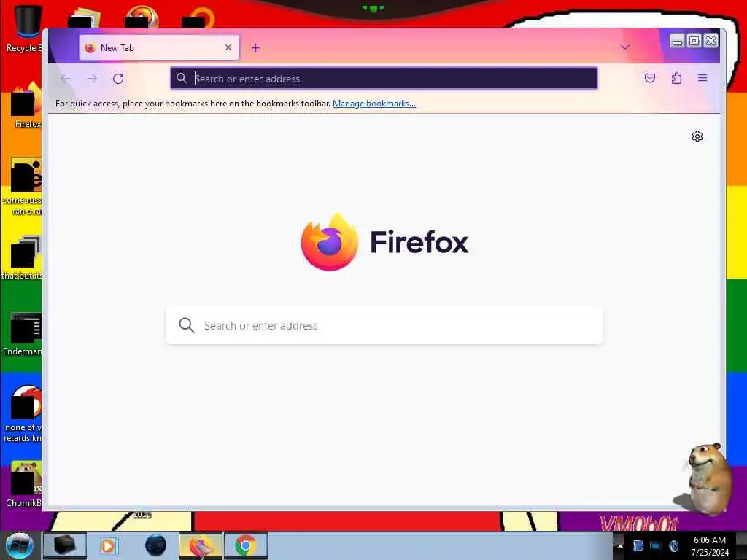The image size is (747, 560).
Task: Open the black folder taskbar icon
Action: coord(65,545)
